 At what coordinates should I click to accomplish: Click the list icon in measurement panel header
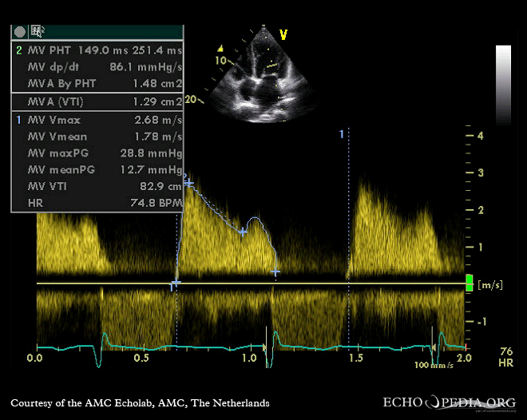pyautogui.click(x=37, y=32)
